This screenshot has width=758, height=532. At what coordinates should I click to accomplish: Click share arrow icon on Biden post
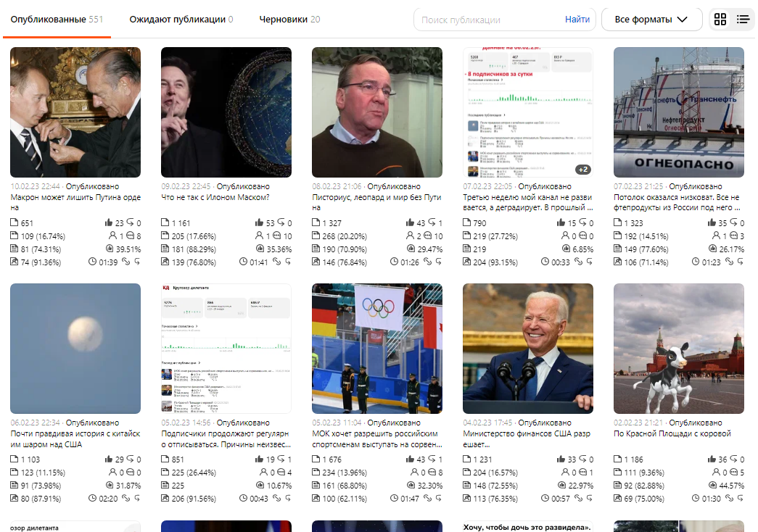tap(583, 459)
